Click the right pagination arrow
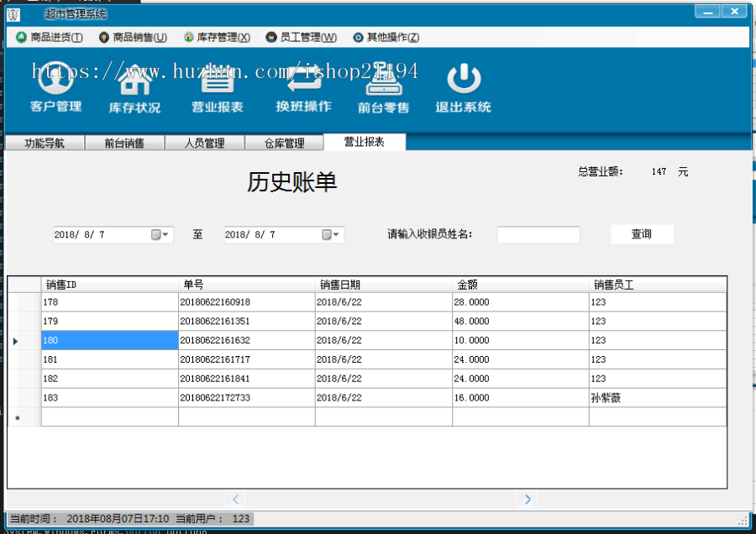The image size is (756, 534). point(528,499)
